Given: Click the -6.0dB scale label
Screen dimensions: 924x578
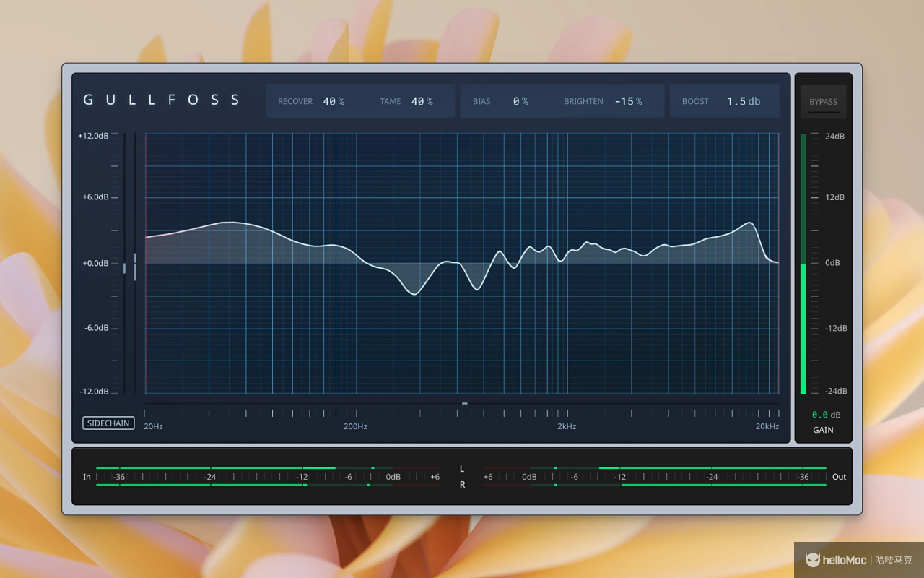Looking at the screenshot, I should coord(96,328).
